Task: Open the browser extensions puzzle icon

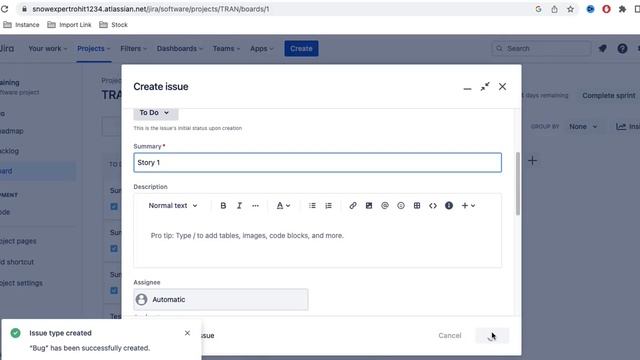Action: click(x=622, y=9)
